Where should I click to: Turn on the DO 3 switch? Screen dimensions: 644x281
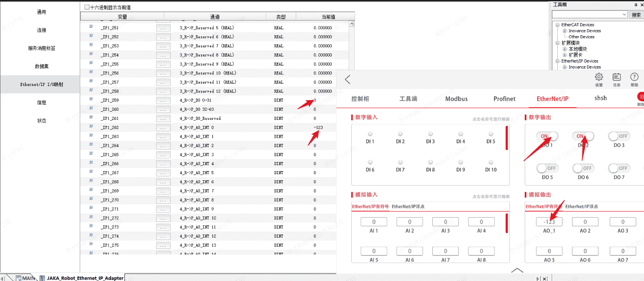click(618, 136)
